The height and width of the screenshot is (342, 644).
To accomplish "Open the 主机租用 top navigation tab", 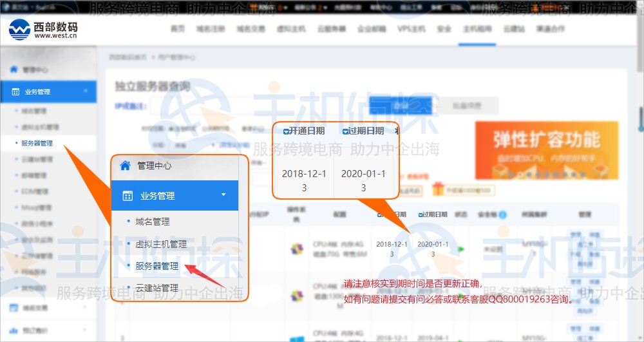I will [477, 29].
